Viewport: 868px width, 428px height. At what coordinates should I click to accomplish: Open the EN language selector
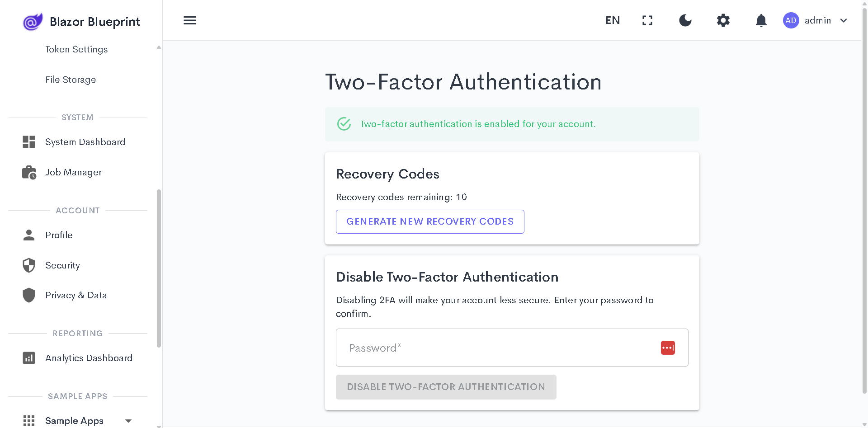click(x=613, y=20)
